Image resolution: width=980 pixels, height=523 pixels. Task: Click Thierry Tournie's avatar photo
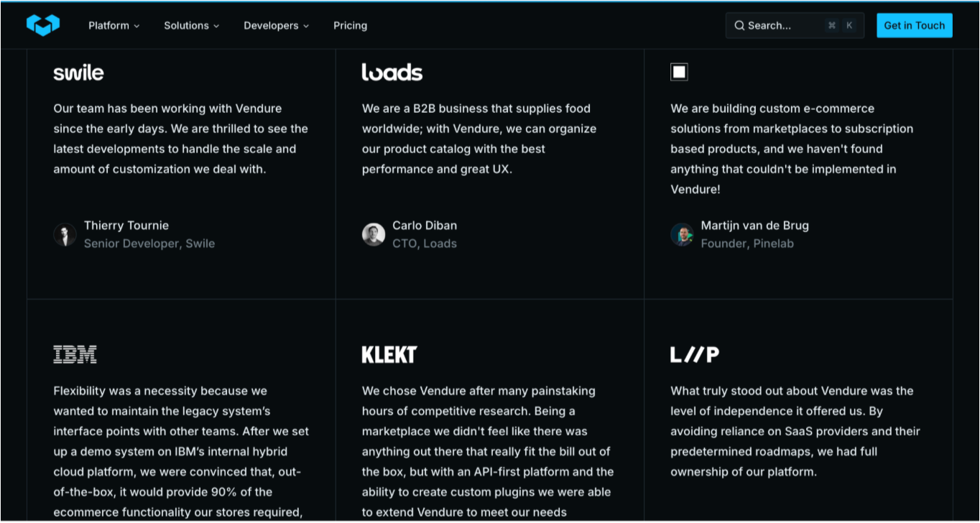(65, 235)
